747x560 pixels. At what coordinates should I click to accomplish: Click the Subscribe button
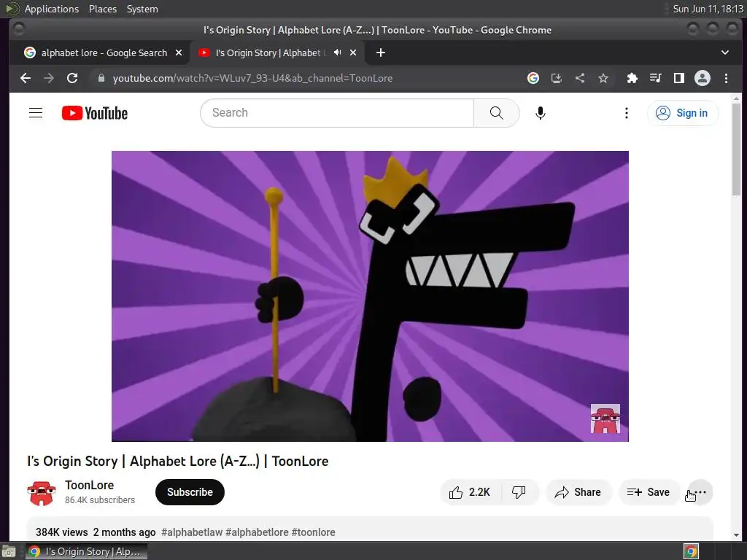point(190,492)
